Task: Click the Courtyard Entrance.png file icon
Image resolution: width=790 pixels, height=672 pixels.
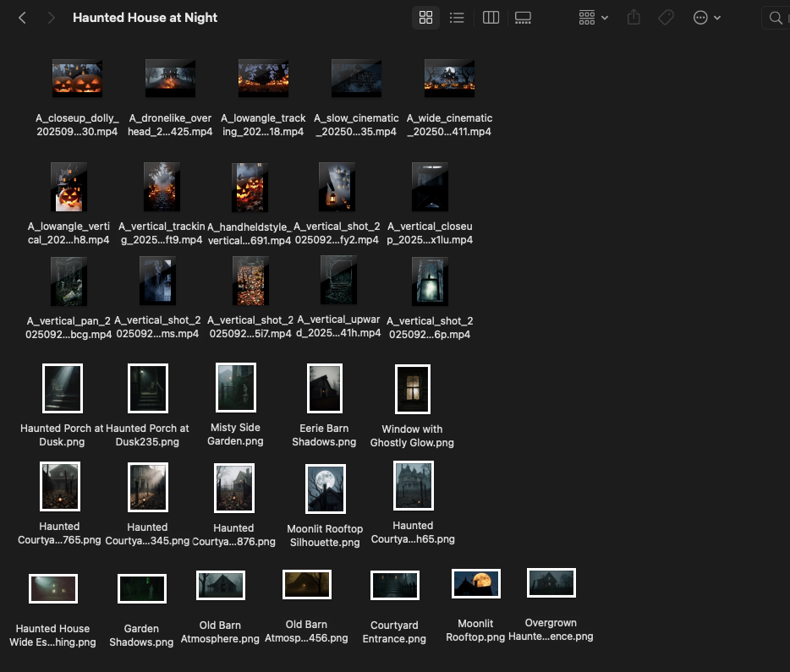Action: (x=394, y=585)
